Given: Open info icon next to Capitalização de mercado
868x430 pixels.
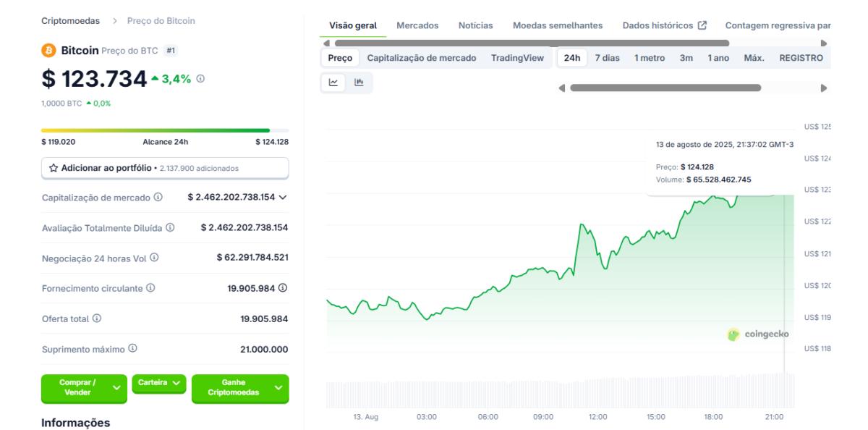Looking at the screenshot, I should click(158, 197).
